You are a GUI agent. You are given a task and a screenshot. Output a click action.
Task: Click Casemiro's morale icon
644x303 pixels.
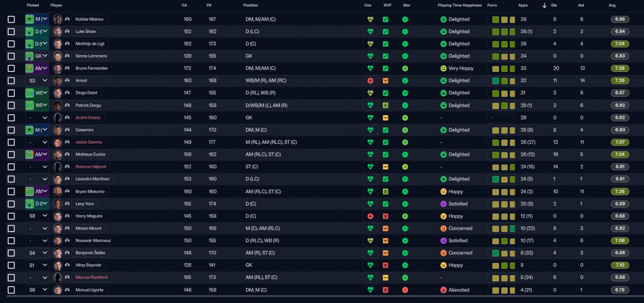coord(405,130)
